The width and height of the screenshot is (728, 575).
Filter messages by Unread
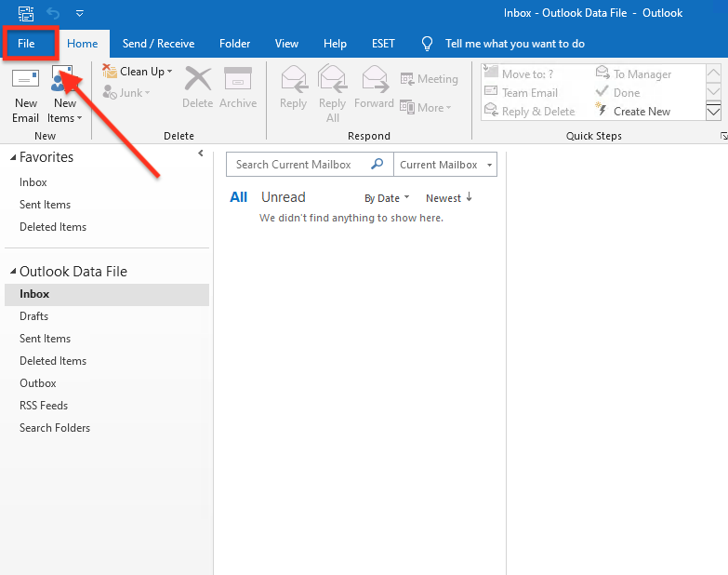tap(284, 197)
